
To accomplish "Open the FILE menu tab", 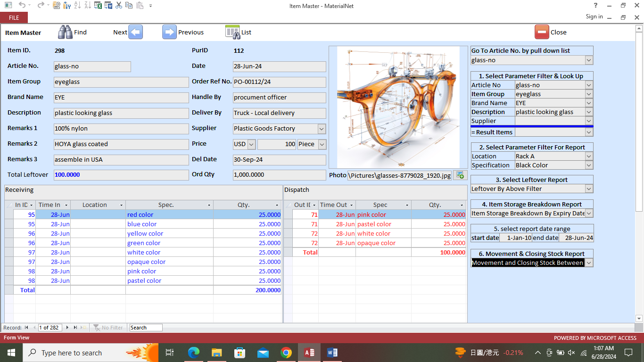I will point(14,17).
